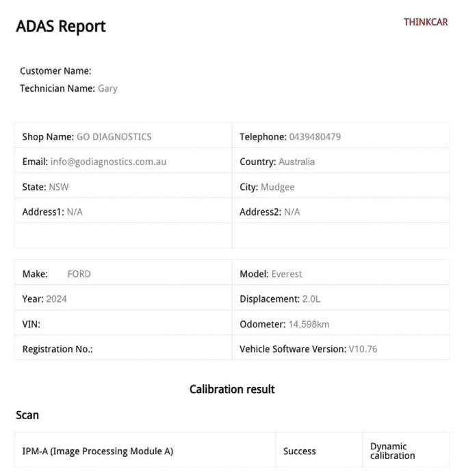Image resolution: width=464 pixels, height=476 pixels.
Task: Click City value Mudgee
Action: pyautogui.click(x=277, y=187)
